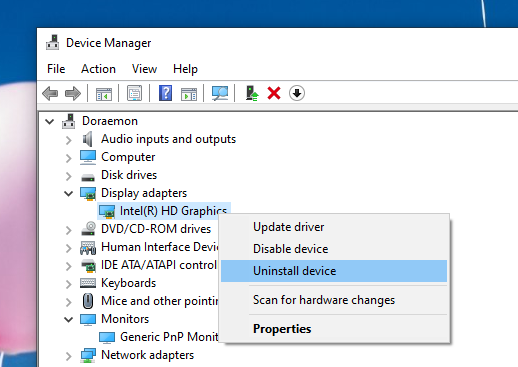
Task: Select Audio inputs and outputs label
Action: pyautogui.click(x=168, y=139)
